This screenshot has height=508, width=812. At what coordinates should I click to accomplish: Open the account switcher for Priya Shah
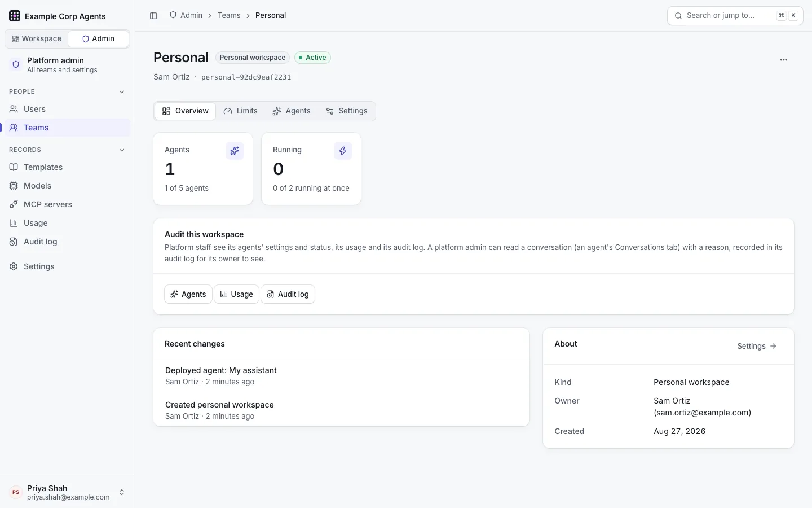pos(68,492)
